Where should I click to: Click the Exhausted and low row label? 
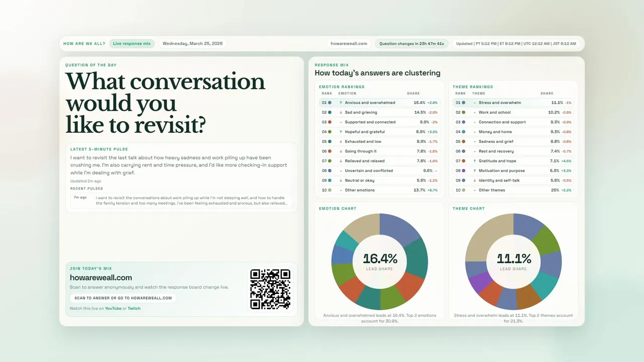[x=363, y=141]
